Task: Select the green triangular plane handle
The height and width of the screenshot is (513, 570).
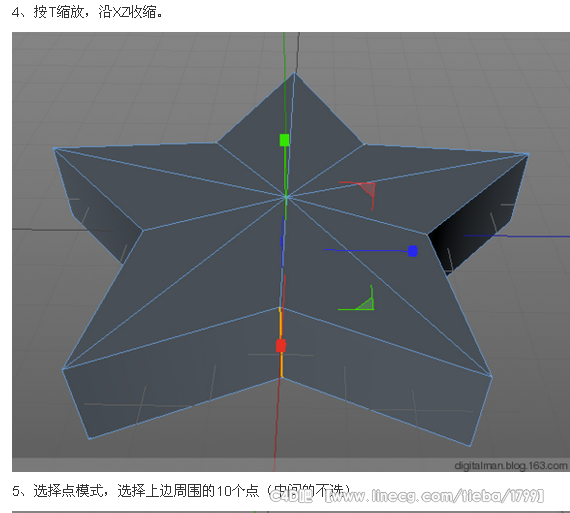Action: tap(366, 304)
